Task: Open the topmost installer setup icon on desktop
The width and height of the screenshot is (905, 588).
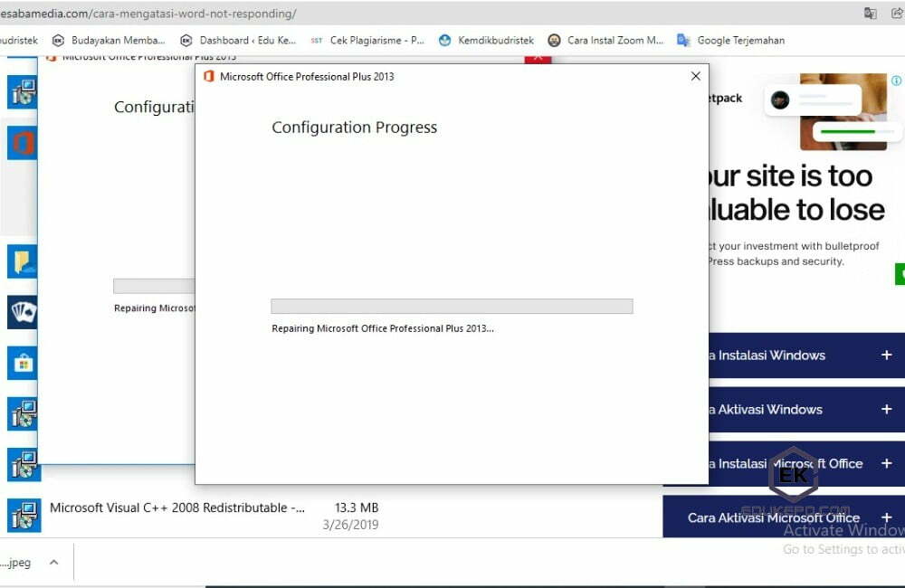Action: (22, 90)
